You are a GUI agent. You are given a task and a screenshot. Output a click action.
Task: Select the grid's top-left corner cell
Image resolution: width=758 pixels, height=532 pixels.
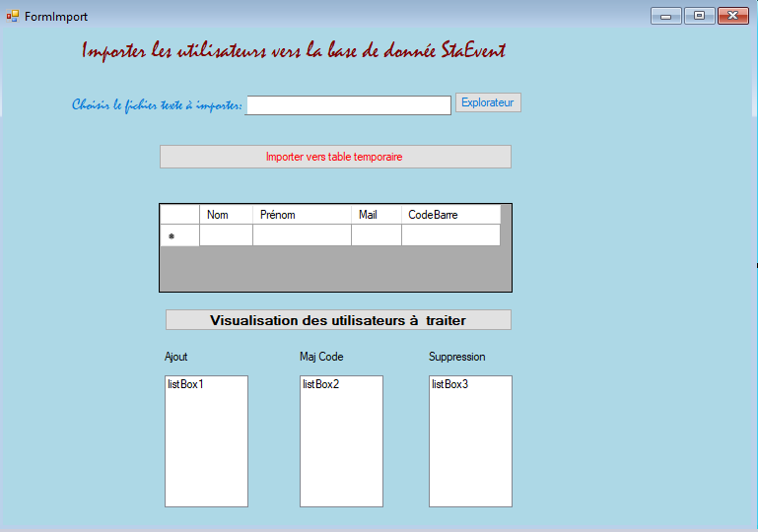coord(179,215)
